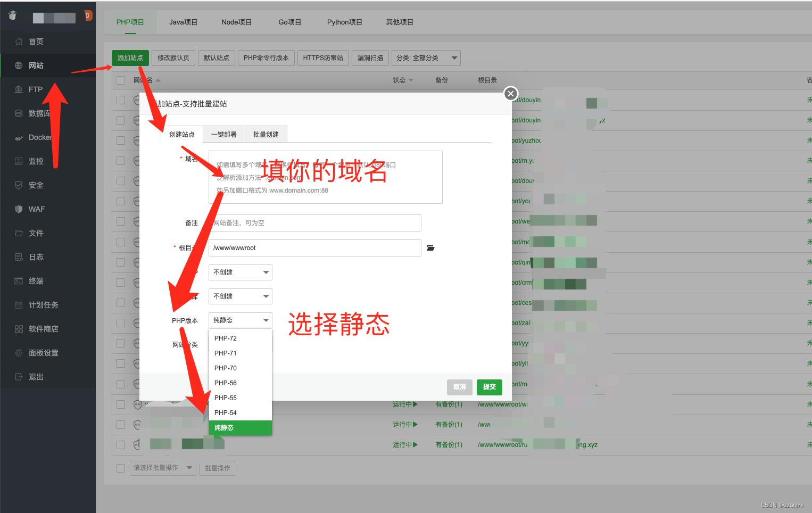Image resolution: width=812 pixels, height=513 pixels.
Task: Click into the 域名 domain textarea
Action: click(326, 177)
